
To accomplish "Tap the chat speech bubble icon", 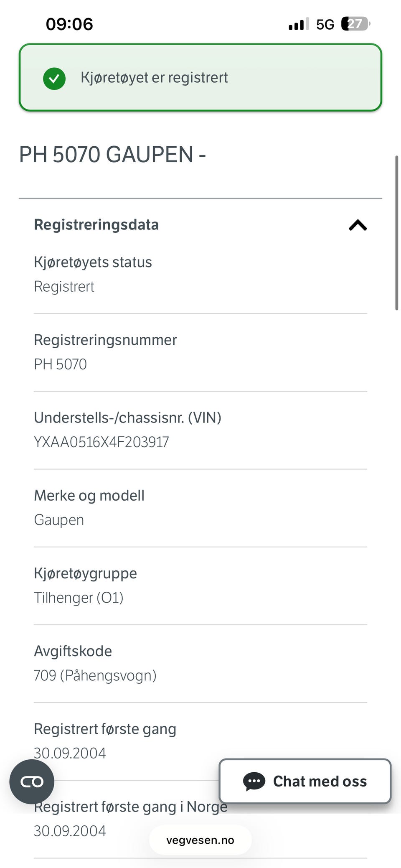I will (254, 781).
